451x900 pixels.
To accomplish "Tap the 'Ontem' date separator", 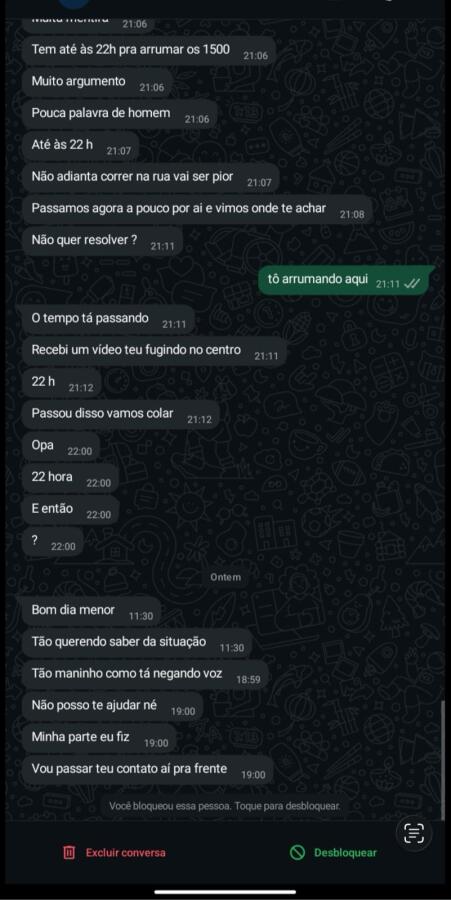I will (226, 577).
